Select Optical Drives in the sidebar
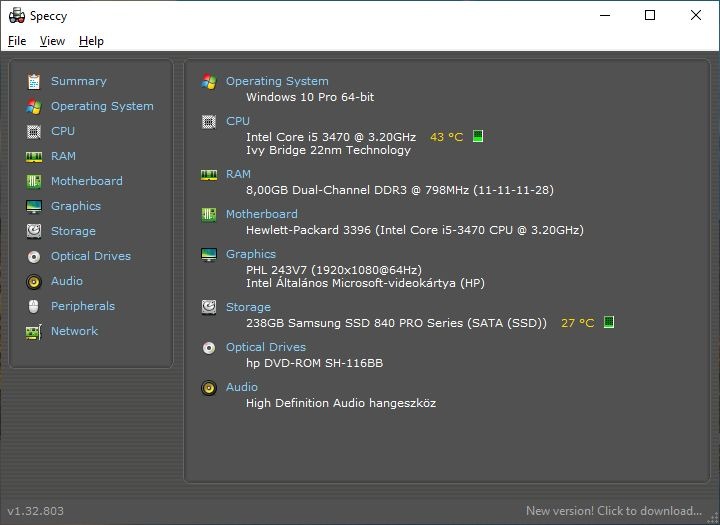This screenshot has height=525, width=720. click(91, 256)
